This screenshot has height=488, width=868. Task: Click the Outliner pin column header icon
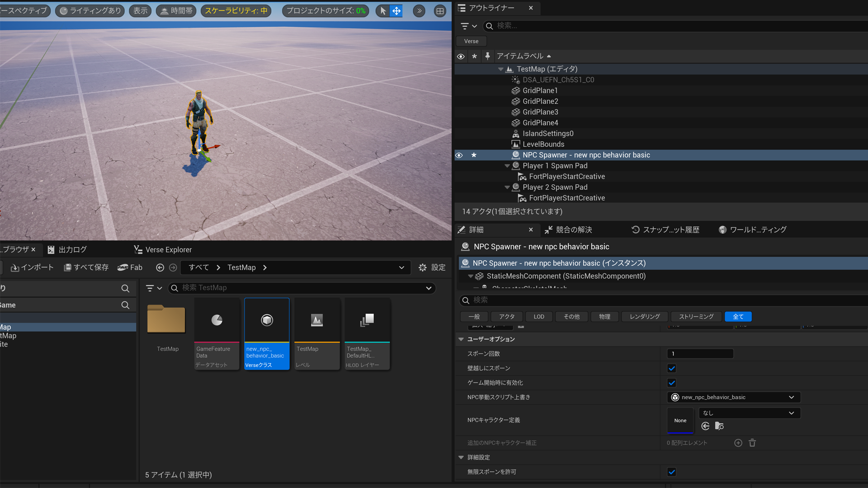[x=487, y=56]
